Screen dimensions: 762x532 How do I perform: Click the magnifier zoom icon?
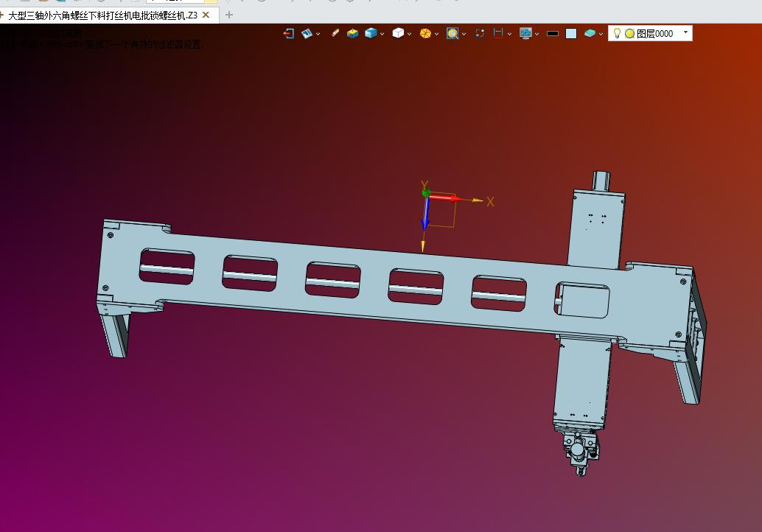[x=452, y=33]
